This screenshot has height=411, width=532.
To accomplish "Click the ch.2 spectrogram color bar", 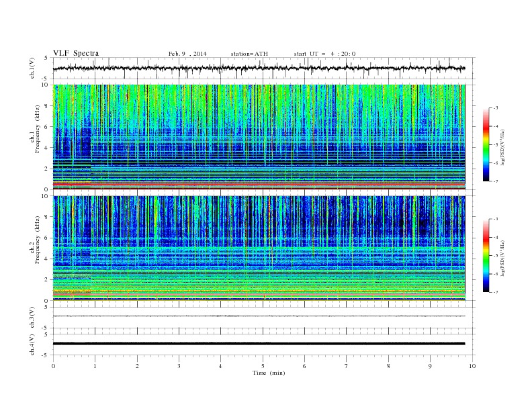I will pos(486,255).
